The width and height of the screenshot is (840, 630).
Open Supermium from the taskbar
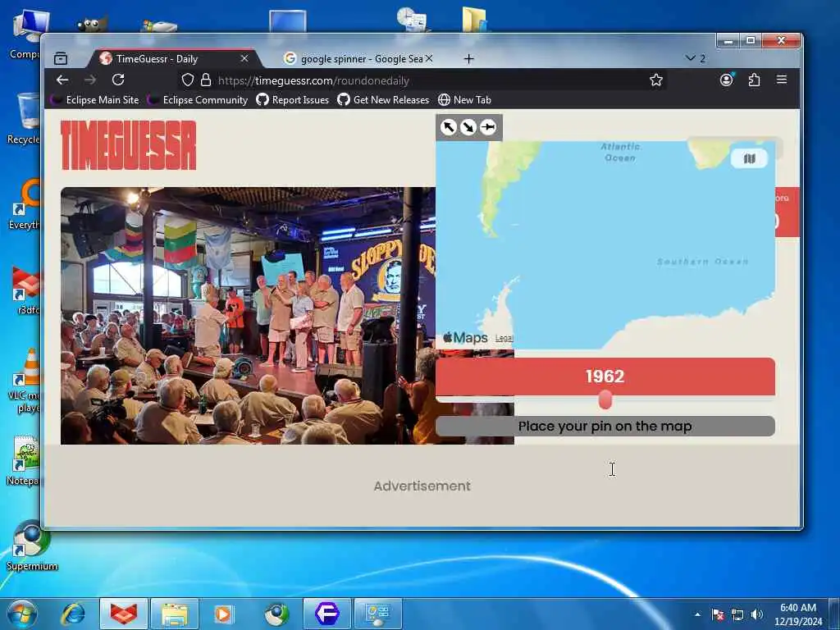(x=276, y=614)
